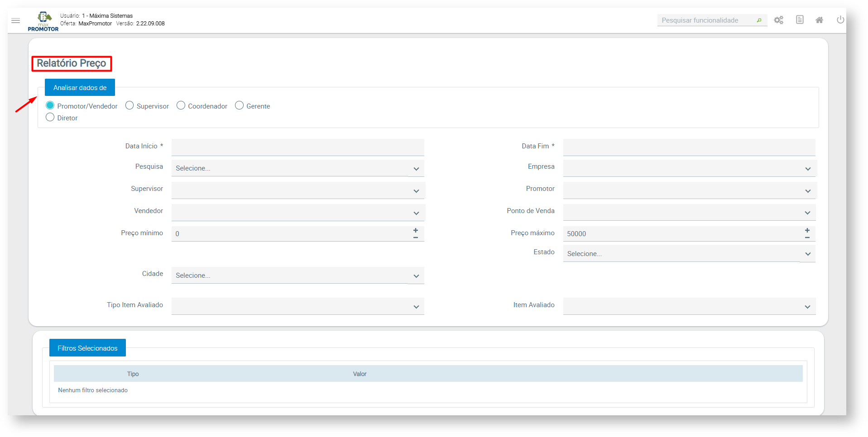Expand the Cidade dropdown
This screenshot has height=437, width=868.
298,275
